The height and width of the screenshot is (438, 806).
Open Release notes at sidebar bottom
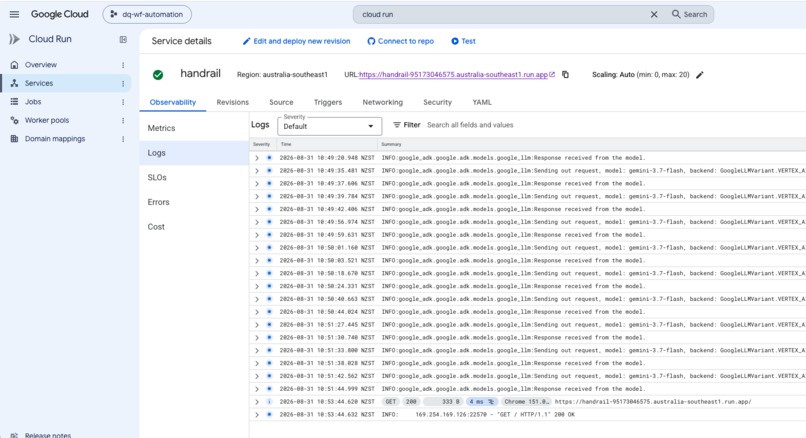48,435
